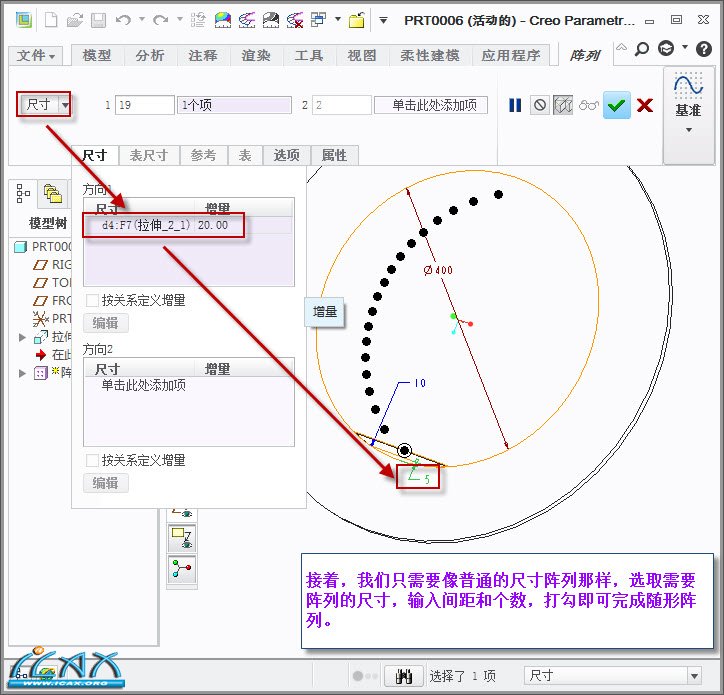Click the Save icon in the quick access toolbar
This screenshot has height=695, width=724.
(x=98, y=20)
